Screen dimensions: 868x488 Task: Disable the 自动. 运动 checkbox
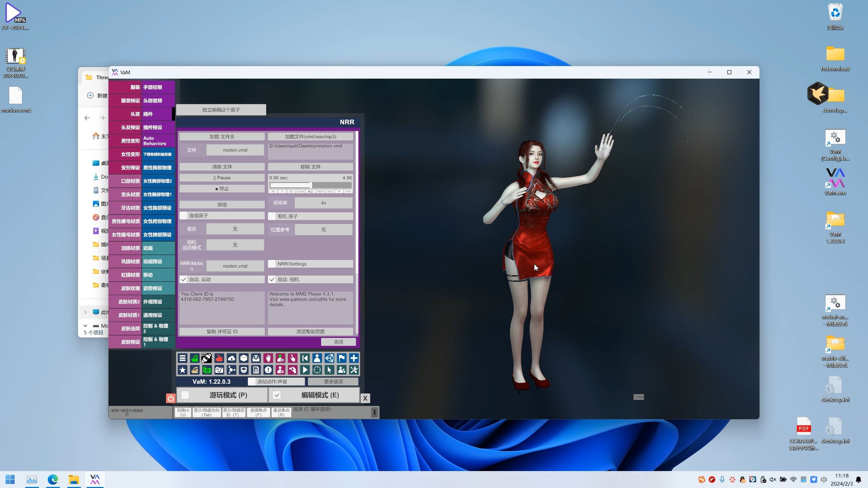(x=183, y=280)
